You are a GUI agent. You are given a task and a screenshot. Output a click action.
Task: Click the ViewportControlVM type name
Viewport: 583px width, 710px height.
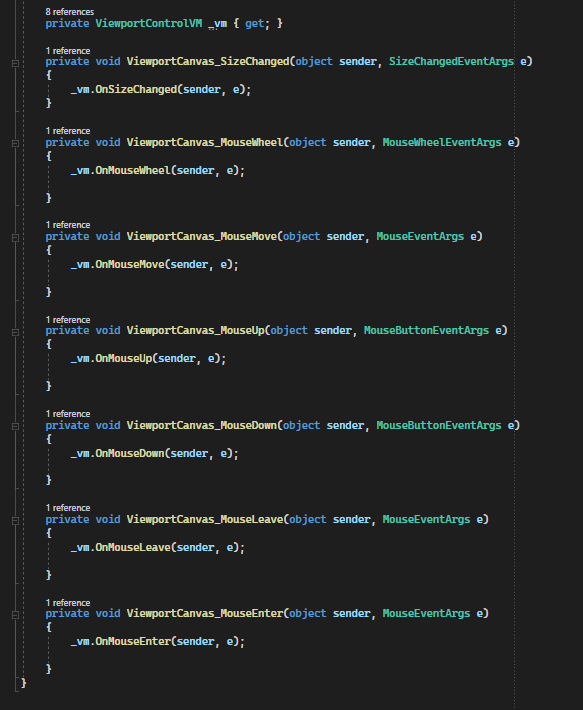pyautogui.click(x=148, y=23)
